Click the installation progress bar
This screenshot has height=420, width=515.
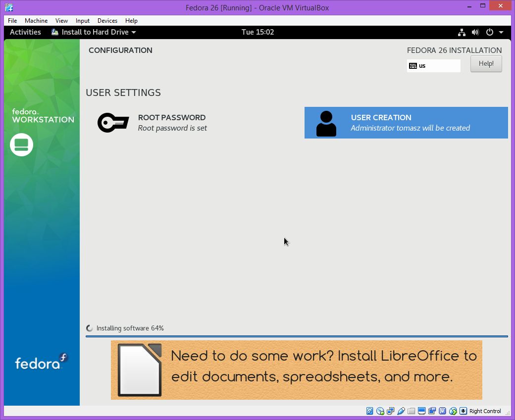coord(297,336)
